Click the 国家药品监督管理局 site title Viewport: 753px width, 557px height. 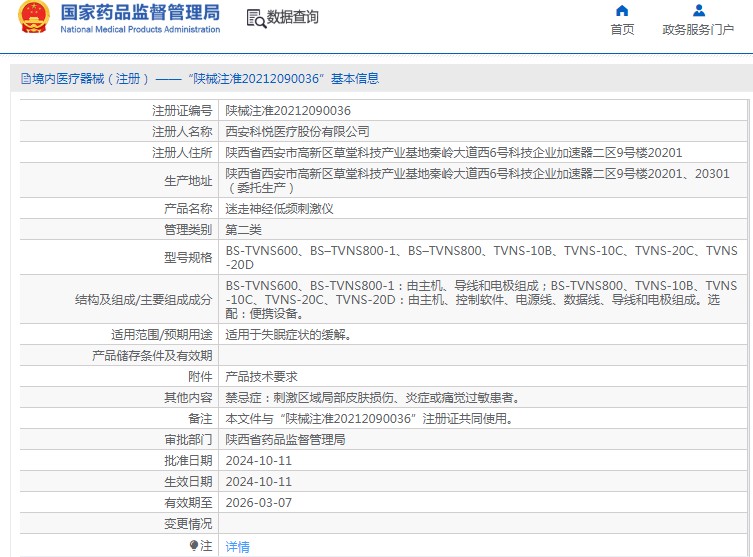click(140, 12)
